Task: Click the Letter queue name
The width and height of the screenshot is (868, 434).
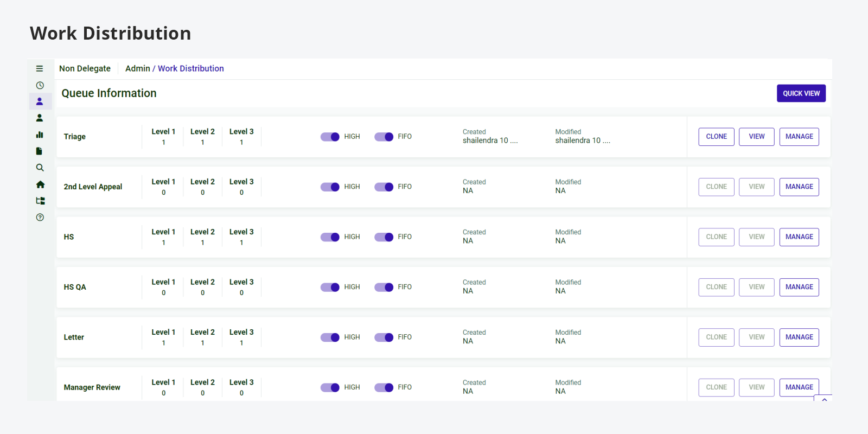Action: pos(74,337)
